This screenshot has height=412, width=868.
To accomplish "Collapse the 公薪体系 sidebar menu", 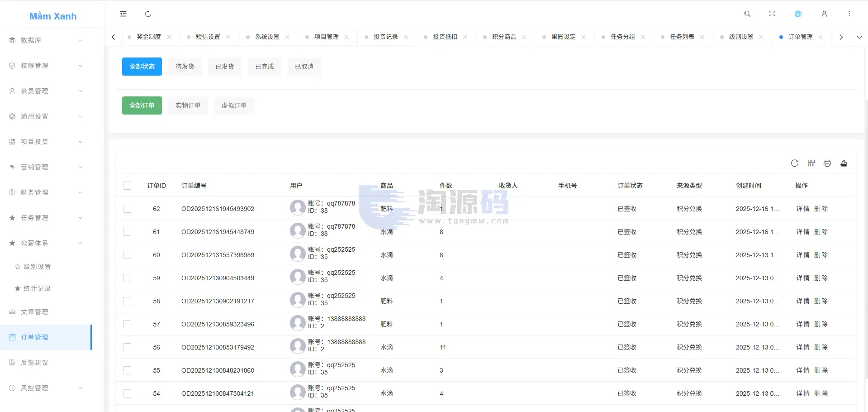I will (46, 243).
